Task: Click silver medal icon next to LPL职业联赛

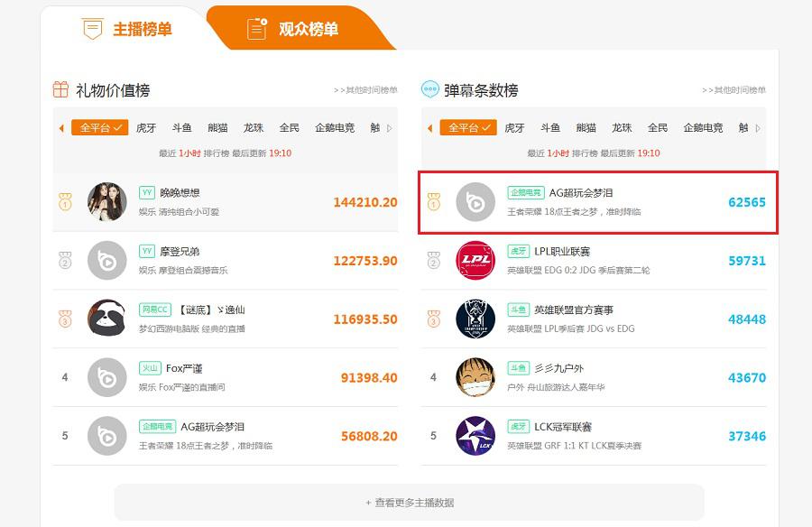Action: 433,260
